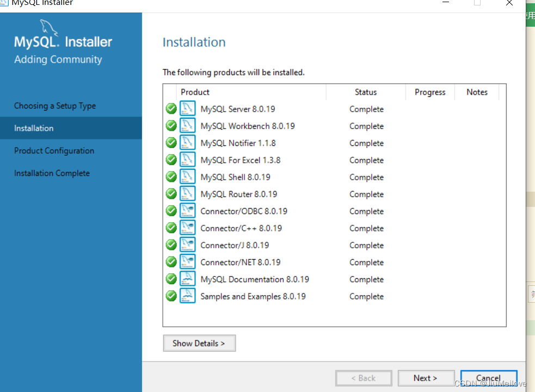Select the MySQL Router 8.0.19 row text
This screenshot has height=392, width=535.
tap(239, 194)
